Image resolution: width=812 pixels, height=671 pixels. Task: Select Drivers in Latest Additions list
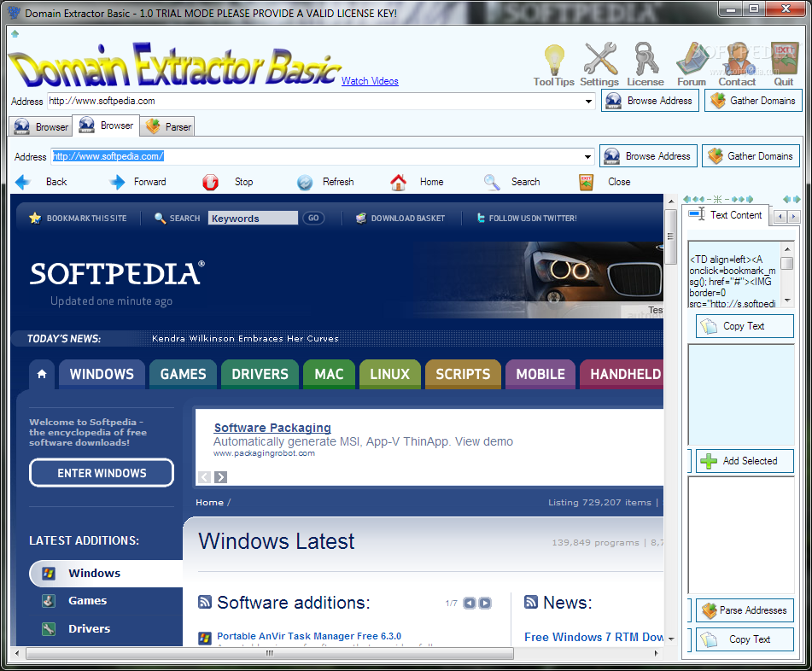[x=89, y=628]
